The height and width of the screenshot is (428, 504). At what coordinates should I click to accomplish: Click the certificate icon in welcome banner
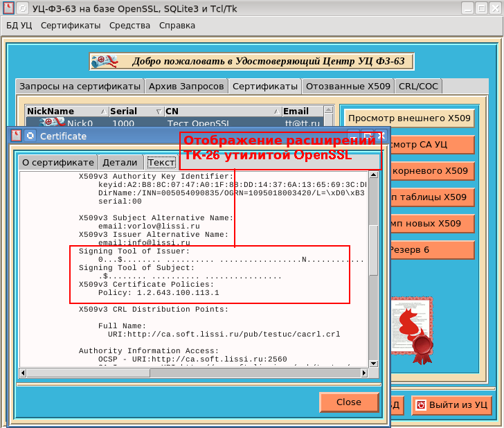(x=104, y=62)
